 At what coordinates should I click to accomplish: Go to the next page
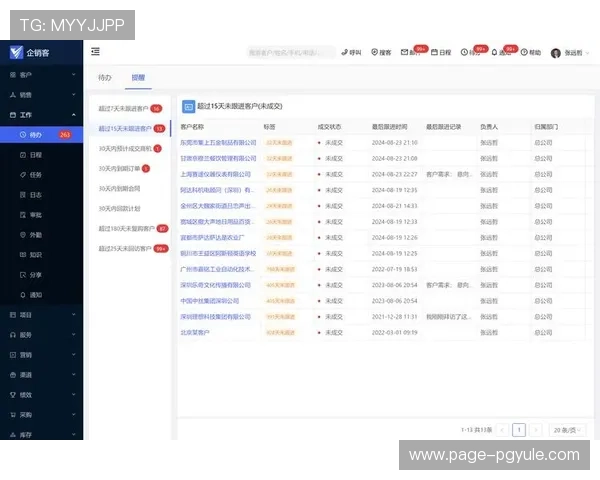[x=536, y=430]
